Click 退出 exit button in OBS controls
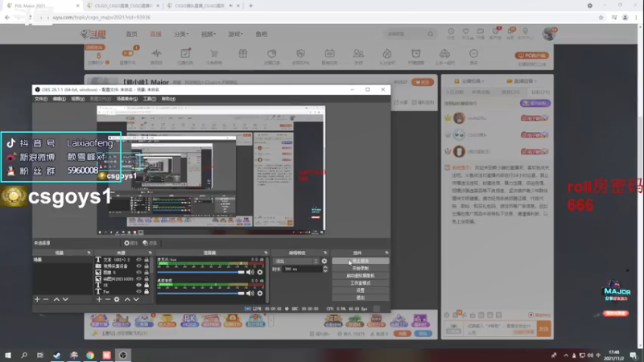This screenshot has height=362, width=644. pyautogui.click(x=360, y=298)
